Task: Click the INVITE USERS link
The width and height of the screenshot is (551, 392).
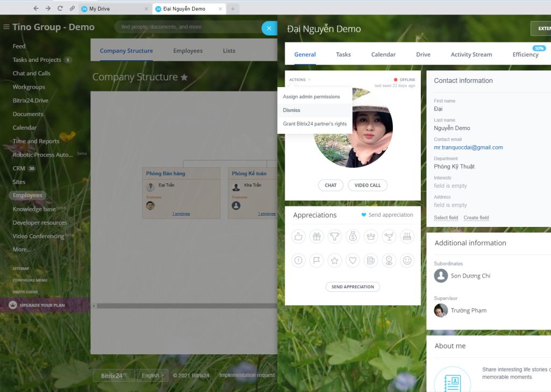Action: coord(25,292)
